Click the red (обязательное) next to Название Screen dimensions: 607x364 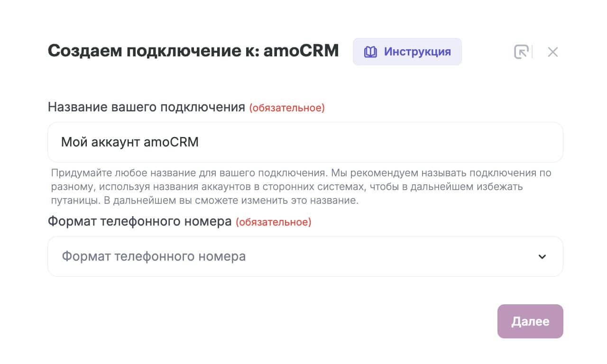(x=287, y=108)
